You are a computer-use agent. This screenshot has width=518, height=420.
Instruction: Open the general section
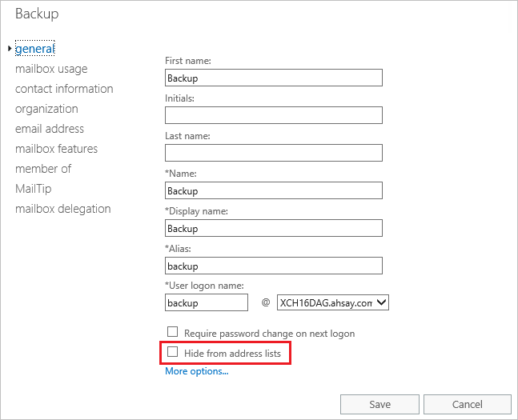coord(35,49)
